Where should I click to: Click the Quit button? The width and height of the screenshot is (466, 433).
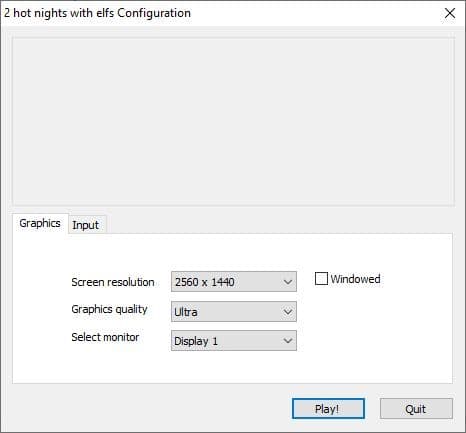416,409
